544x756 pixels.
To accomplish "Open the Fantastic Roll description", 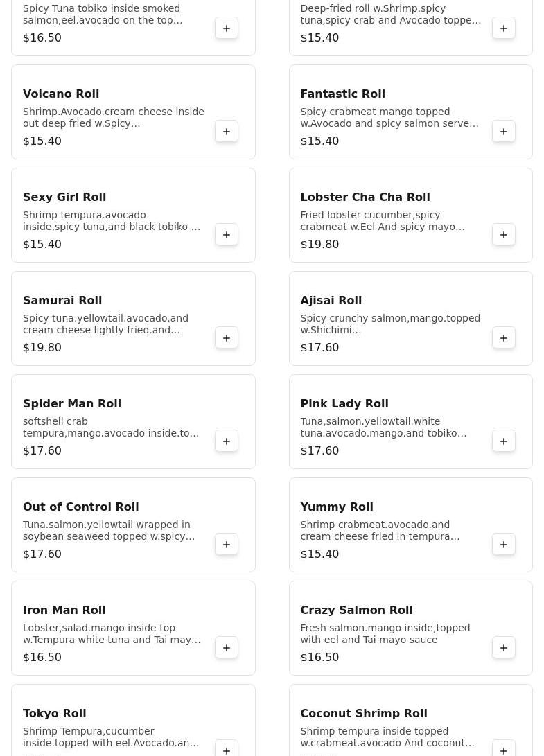I will [x=389, y=118].
